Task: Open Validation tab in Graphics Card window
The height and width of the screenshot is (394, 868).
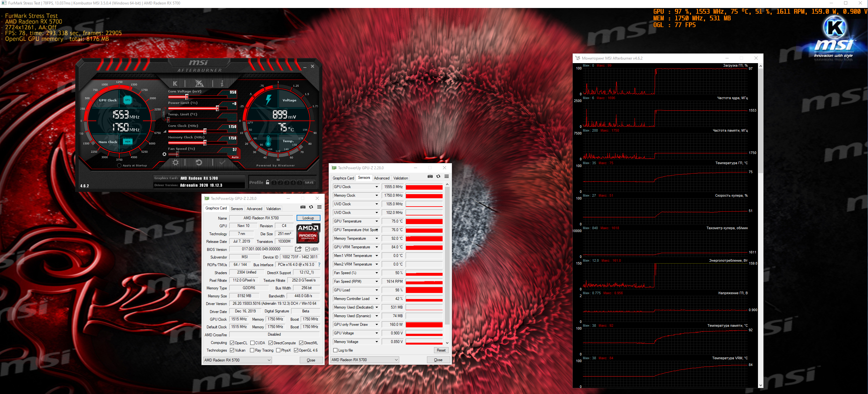Action: tap(273, 209)
